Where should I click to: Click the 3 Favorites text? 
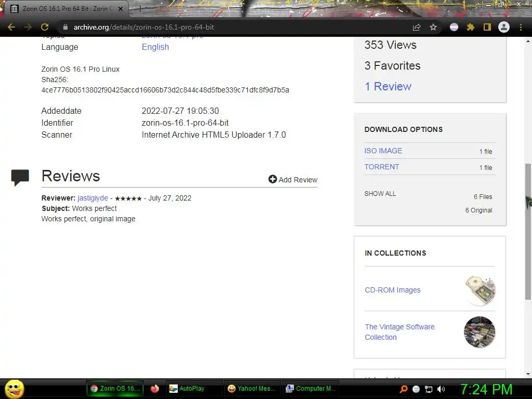pos(393,65)
